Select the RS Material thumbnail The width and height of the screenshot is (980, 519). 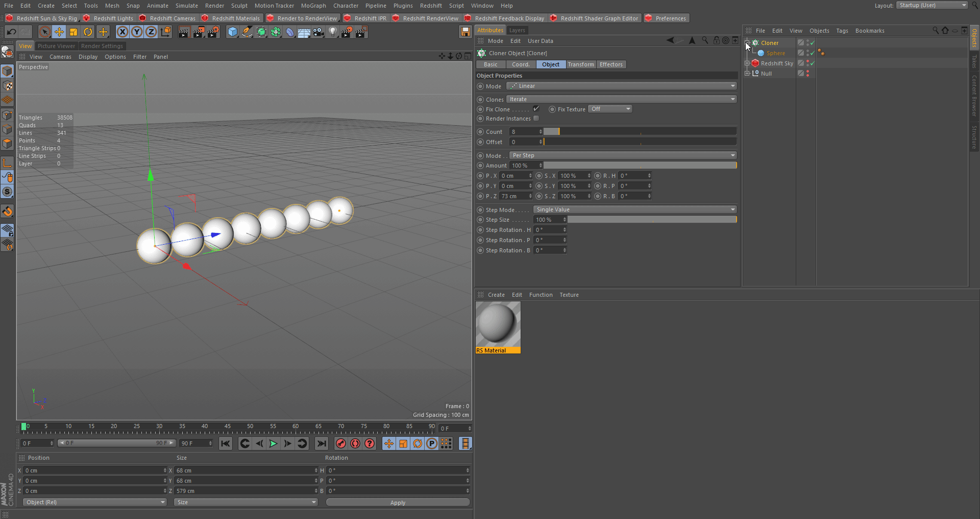[498, 325]
